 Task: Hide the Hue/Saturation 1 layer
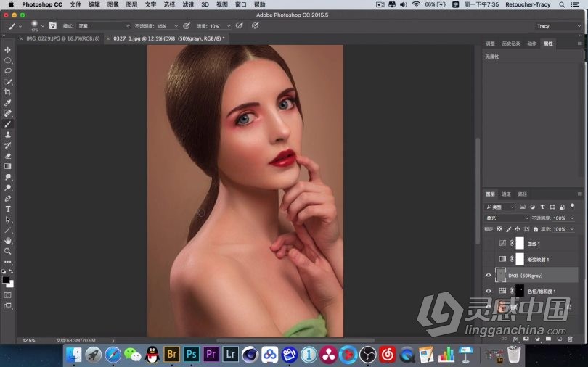[x=489, y=291]
